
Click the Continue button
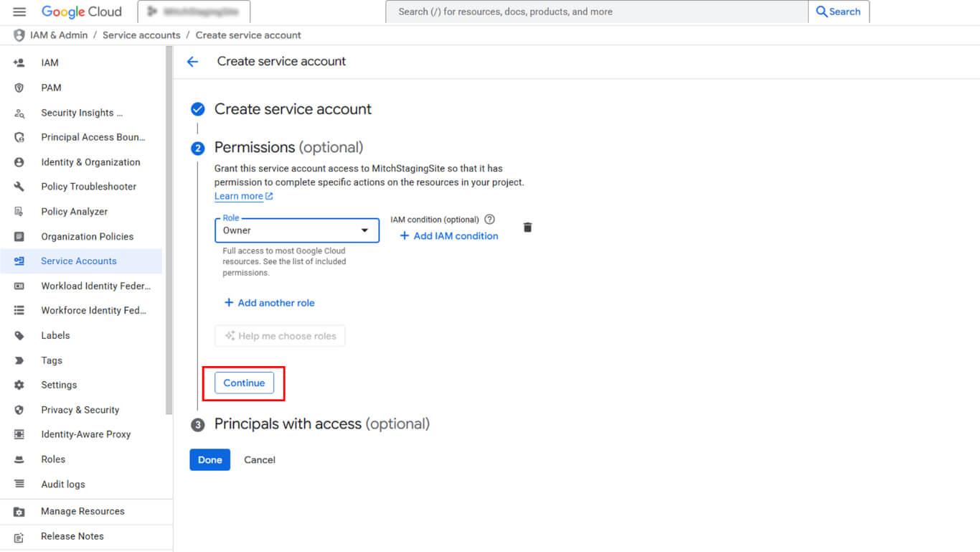click(244, 383)
